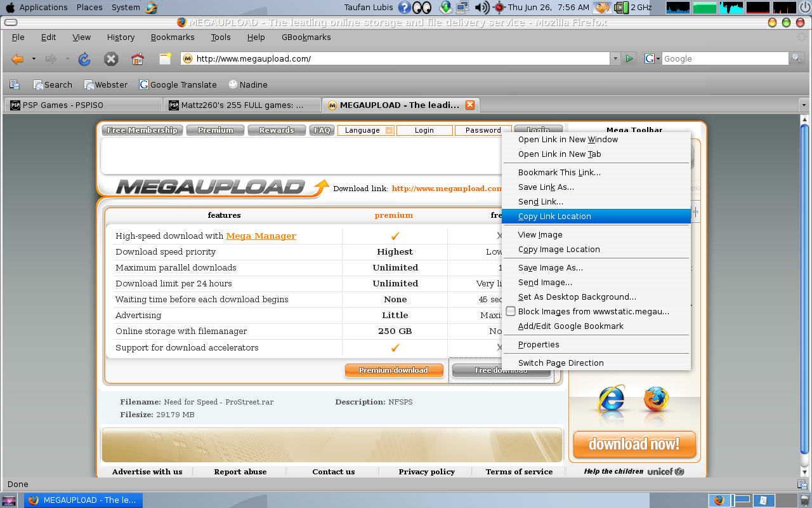This screenshot has width=812, height=508.
Task: Click the download updates tray icon
Action: 446,8
